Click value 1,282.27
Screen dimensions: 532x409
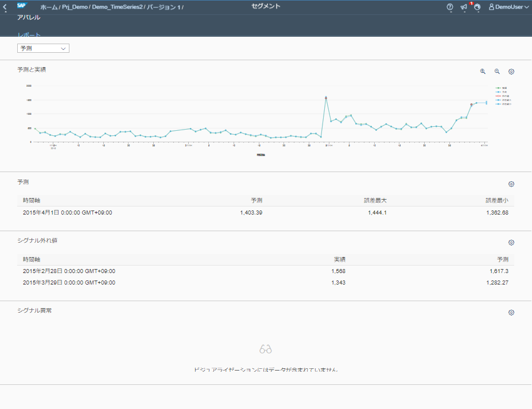pyautogui.click(x=498, y=282)
